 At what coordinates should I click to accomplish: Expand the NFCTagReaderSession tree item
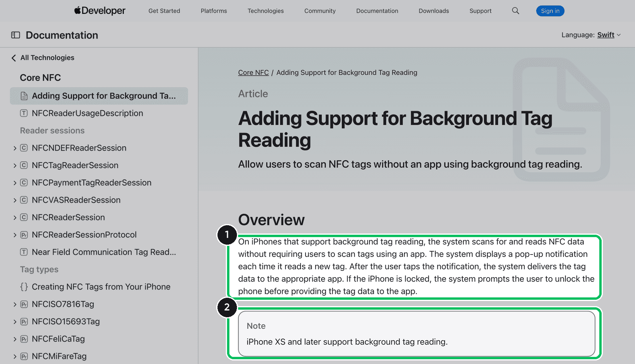point(15,166)
